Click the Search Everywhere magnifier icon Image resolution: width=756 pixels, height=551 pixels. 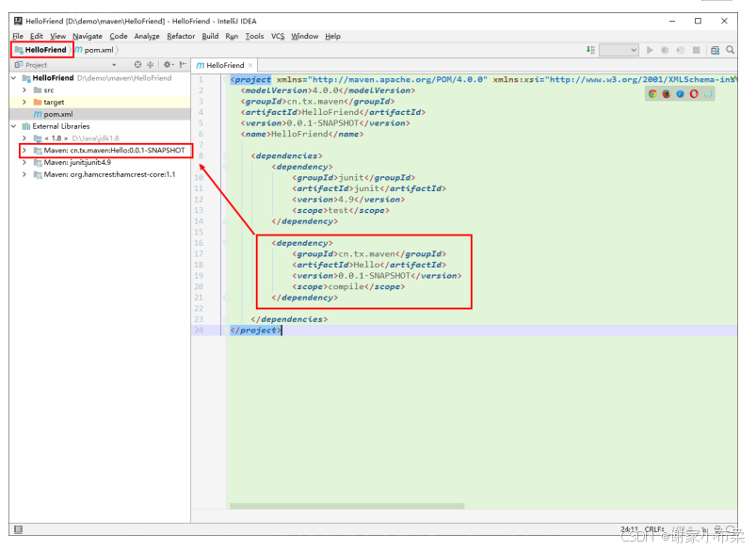point(731,50)
